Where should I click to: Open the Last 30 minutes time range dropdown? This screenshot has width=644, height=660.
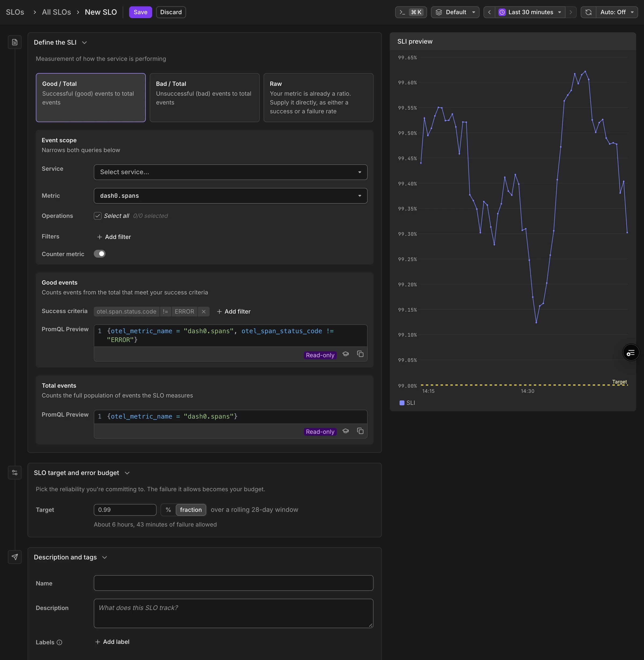pos(530,12)
